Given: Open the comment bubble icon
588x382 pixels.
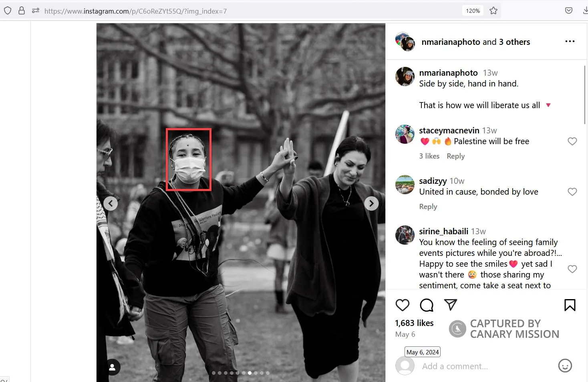Looking at the screenshot, I should pyautogui.click(x=426, y=305).
